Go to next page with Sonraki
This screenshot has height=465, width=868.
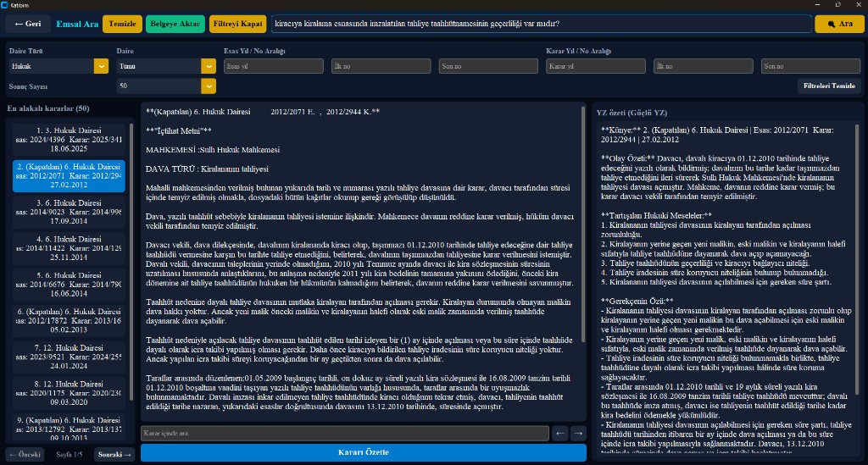(114, 455)
